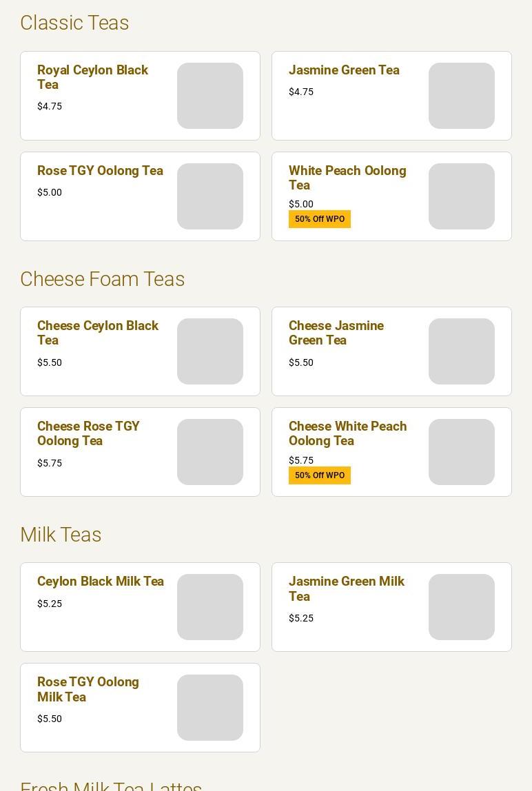This screenshot has height=791, width=532.
Task: Click the Cheese Foam Teas section heading
Action: [103, 279]
